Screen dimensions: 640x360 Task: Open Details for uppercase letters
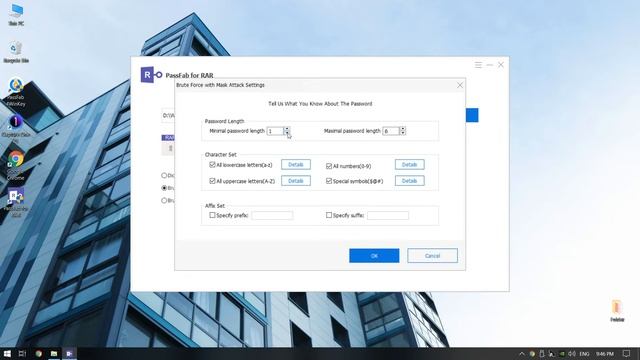[296, 181]
